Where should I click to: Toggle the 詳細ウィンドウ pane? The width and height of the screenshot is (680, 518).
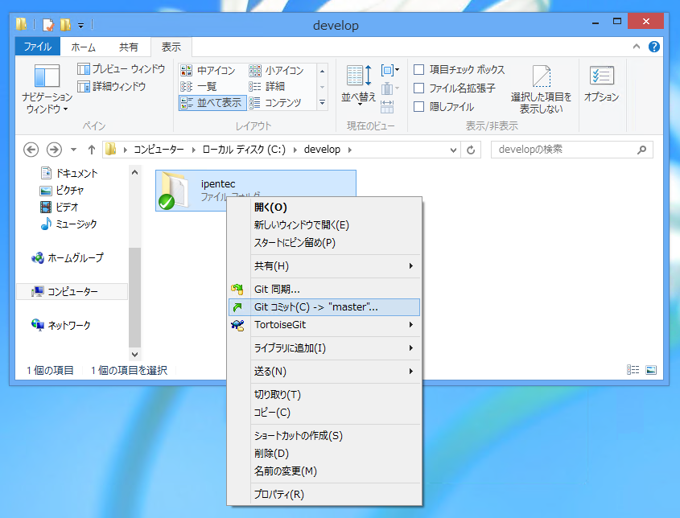coord(111,86)
